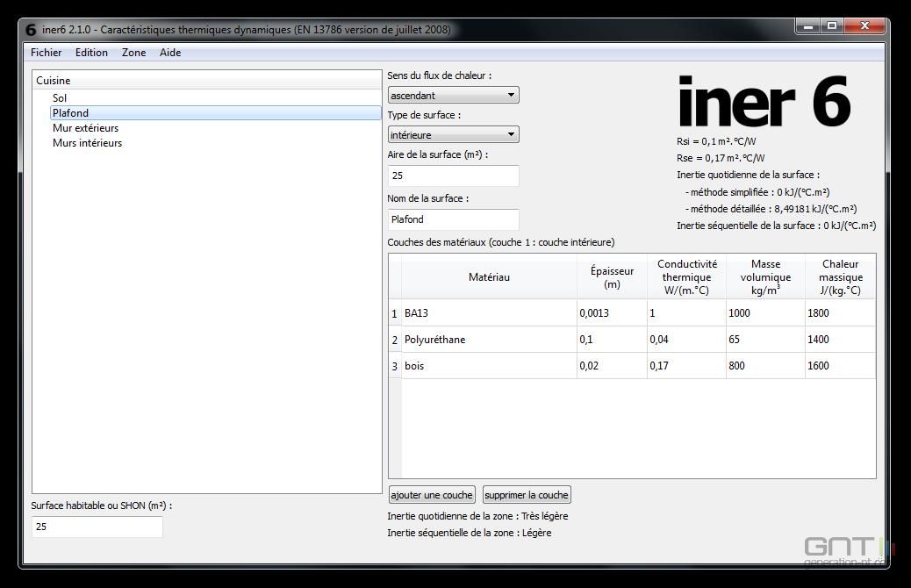Click the bois material cell
The width and height of the screenshot is (911, 588).
point(489,366)
